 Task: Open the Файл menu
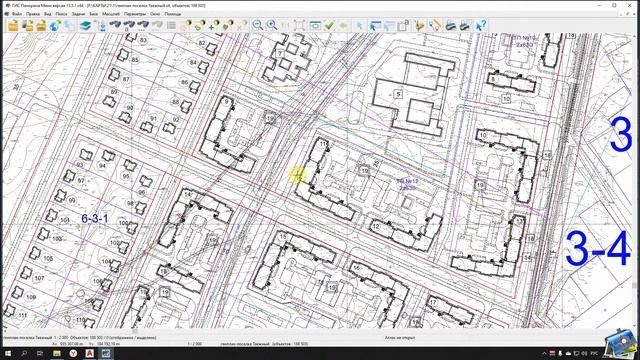click(x=17, y=14)
